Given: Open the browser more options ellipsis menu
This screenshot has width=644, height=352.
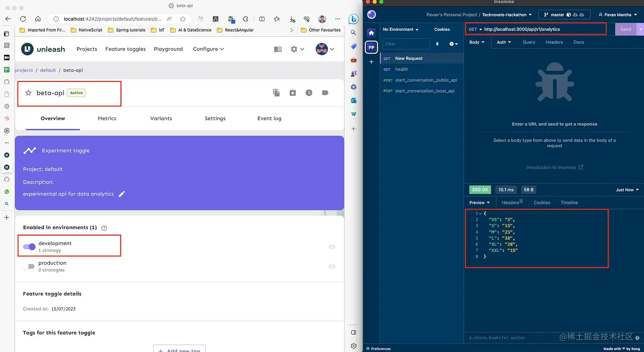Looking at the screenshot, I should click(x=338, y=19).
